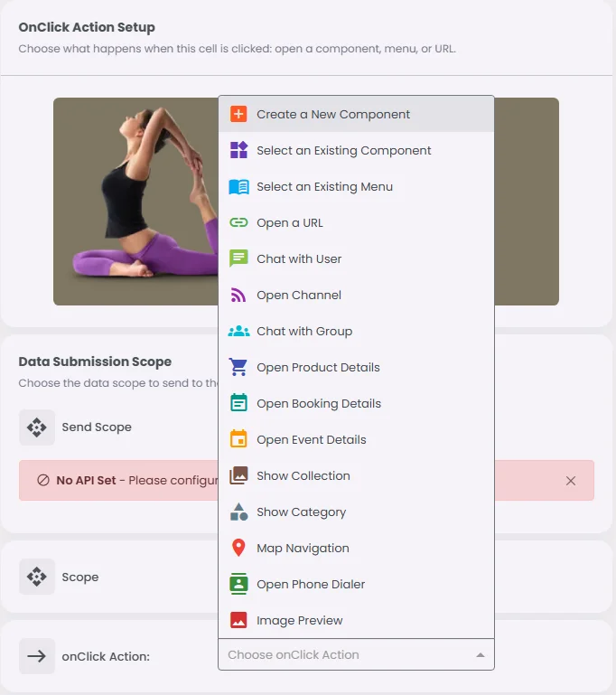Select Chat with User option
This screenshot has height=695, width=616.
click(x=356, y=258)
